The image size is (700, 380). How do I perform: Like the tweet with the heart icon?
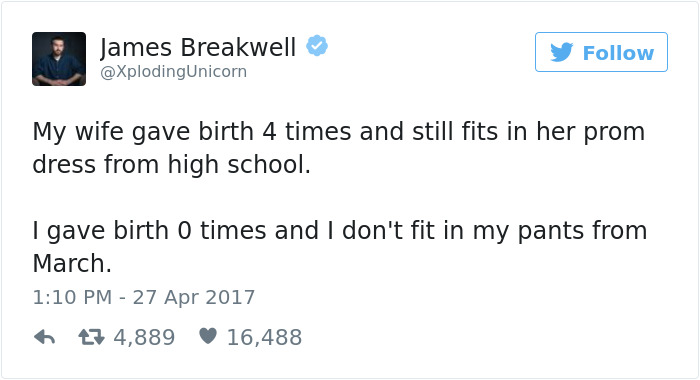pos(208,336)
